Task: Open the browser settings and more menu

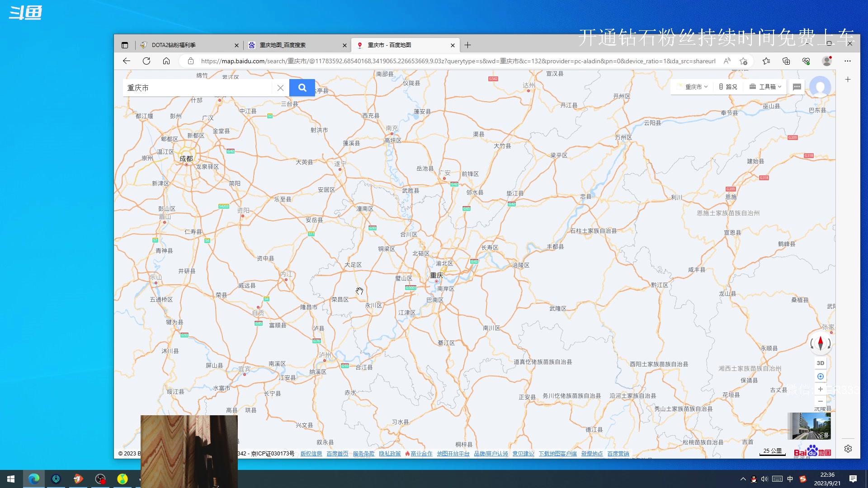Action: (847, 61)
